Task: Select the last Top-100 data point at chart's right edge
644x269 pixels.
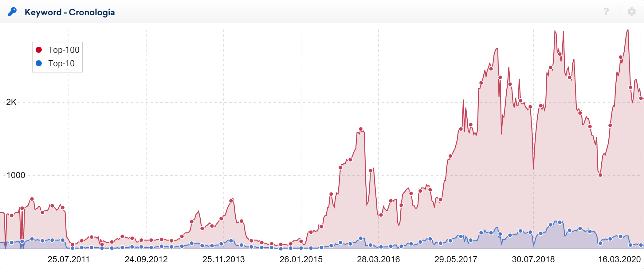Action: click(x=641, y=98)
